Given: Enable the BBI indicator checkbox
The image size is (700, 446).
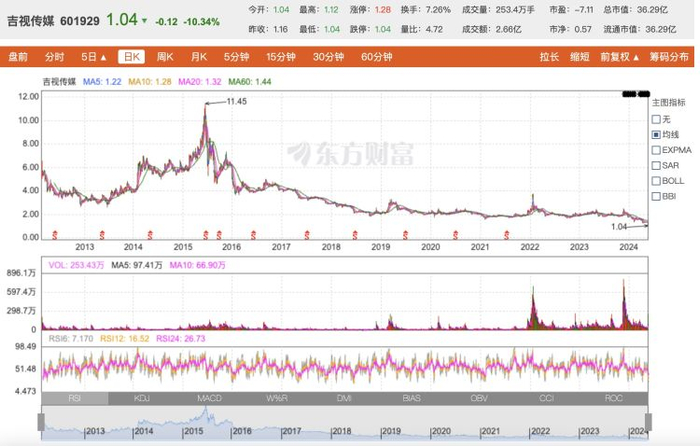Looking at the screenshot, I should 656,196.
